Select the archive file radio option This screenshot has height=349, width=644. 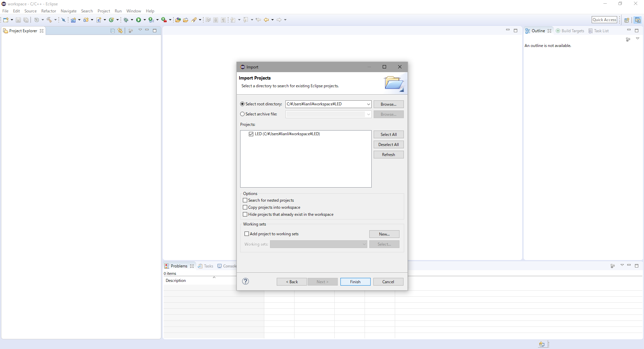pyautogui.click(x=243, y=114)
